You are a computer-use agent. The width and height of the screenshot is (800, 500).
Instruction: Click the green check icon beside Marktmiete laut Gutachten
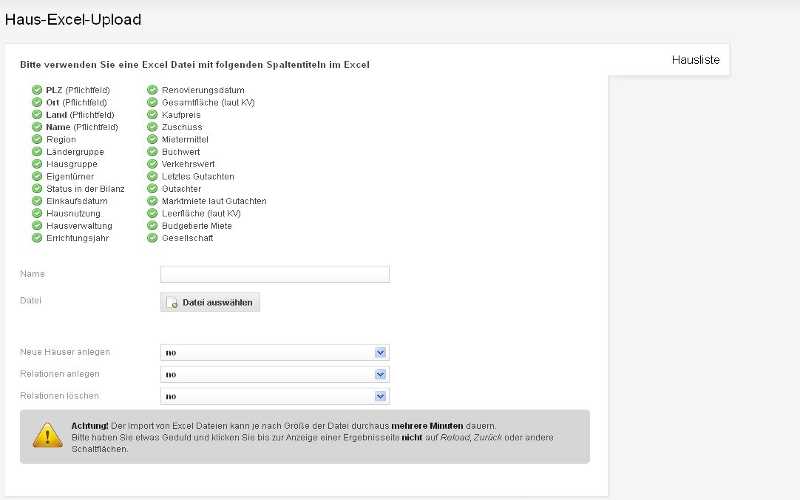[152, 201]
